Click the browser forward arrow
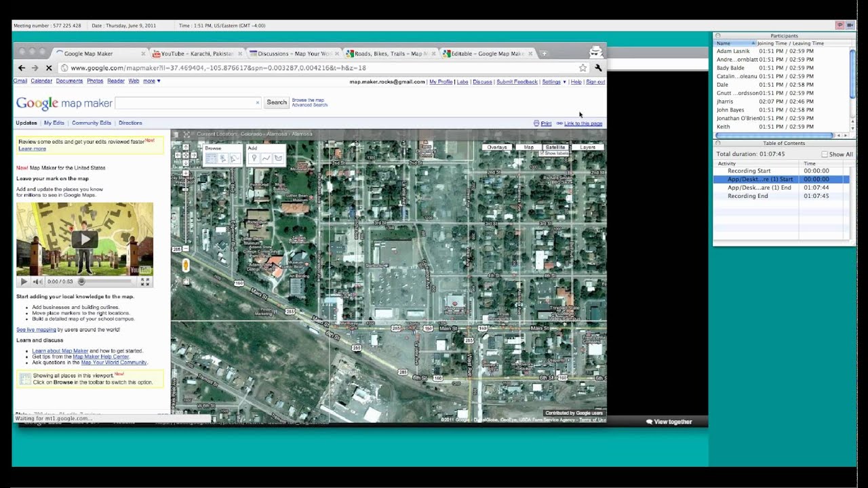 35,68
